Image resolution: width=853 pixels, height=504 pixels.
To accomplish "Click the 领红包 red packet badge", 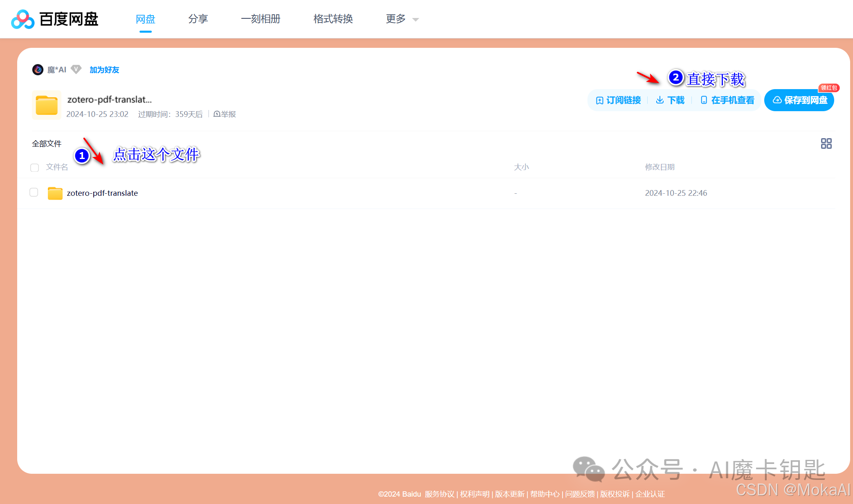I will click(828, 88).
